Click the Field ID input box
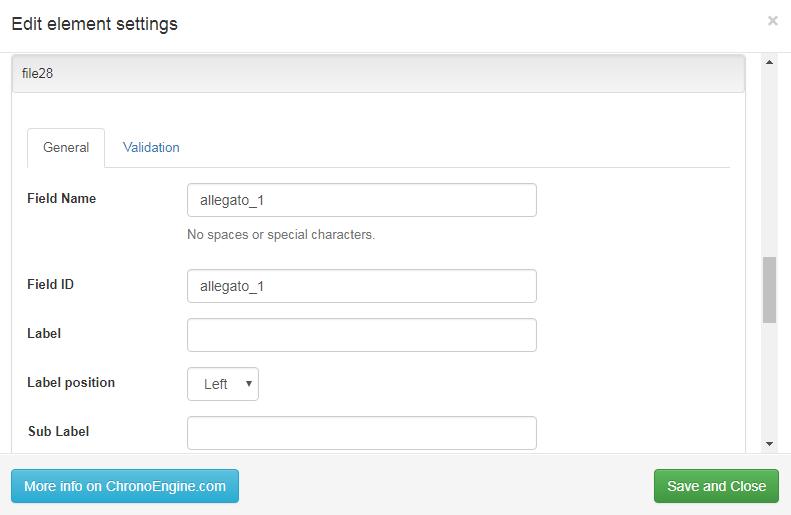791x515 pixels. (362, 286)
